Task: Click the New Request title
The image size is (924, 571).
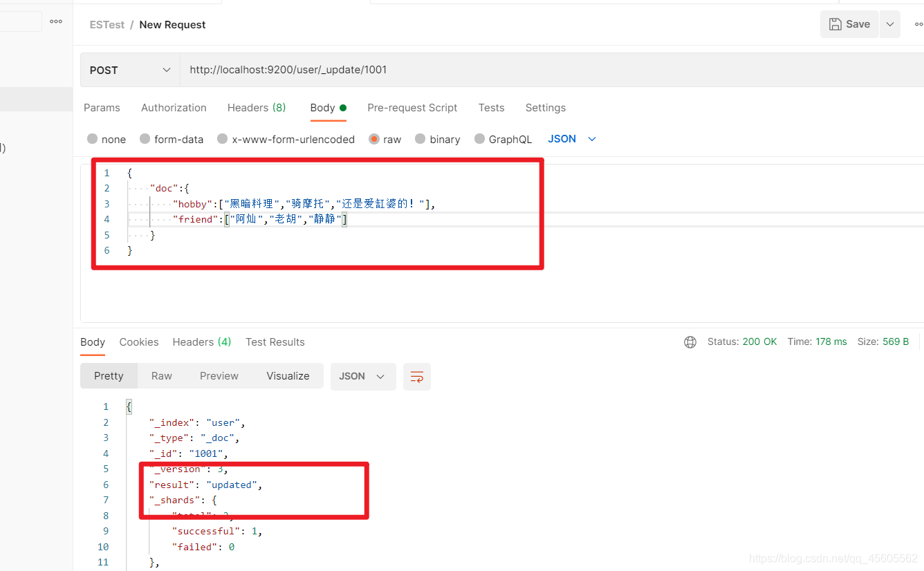Action: point(172,24)
